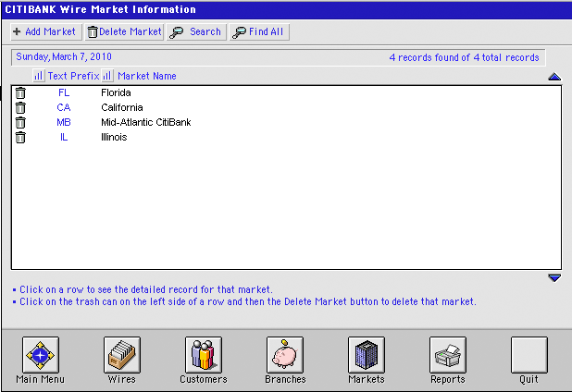Open the Branches piggy bank icon
The image size is (572, 392).
coord(285,354)
